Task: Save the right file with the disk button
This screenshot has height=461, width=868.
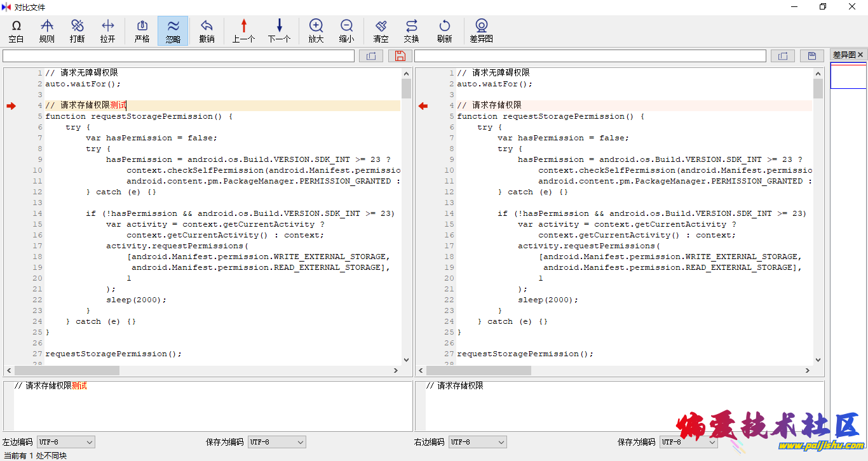Action: click(x=811, y=56)
